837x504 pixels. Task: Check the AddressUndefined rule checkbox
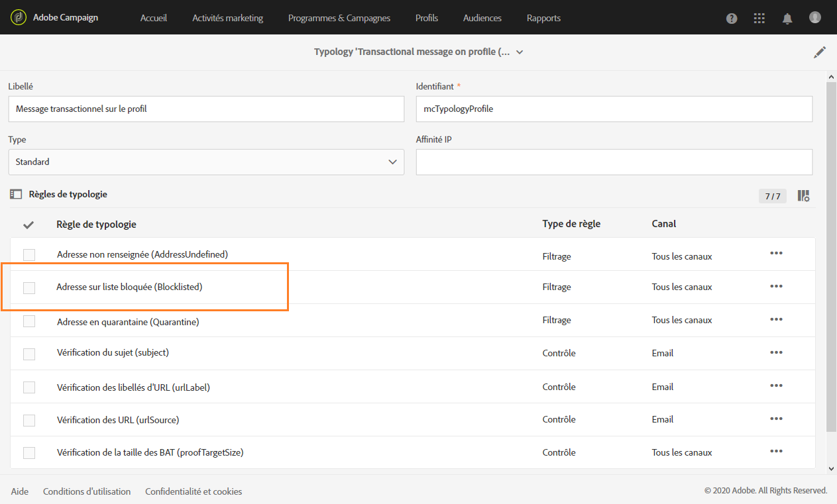pos(29,254)
